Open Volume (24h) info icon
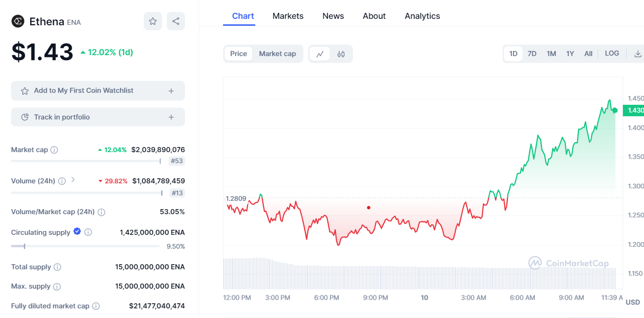Screen dimensions: 644x318 coord(62,181)
